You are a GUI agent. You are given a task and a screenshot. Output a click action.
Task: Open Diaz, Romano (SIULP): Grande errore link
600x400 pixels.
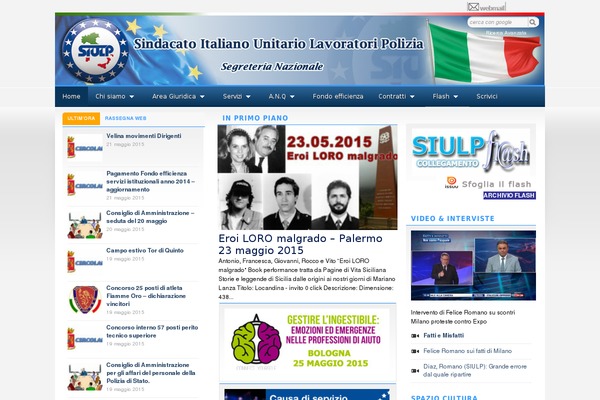point(475,371)
